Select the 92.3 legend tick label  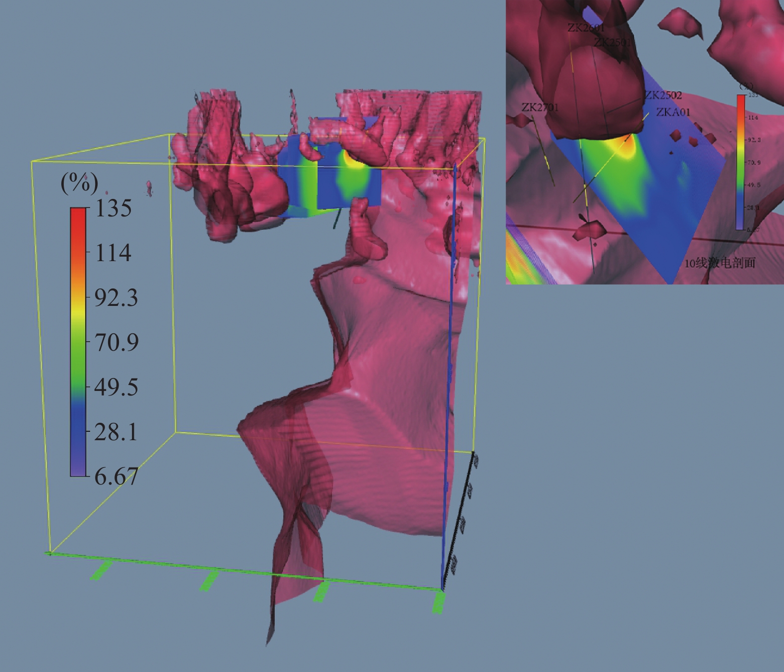116,298
